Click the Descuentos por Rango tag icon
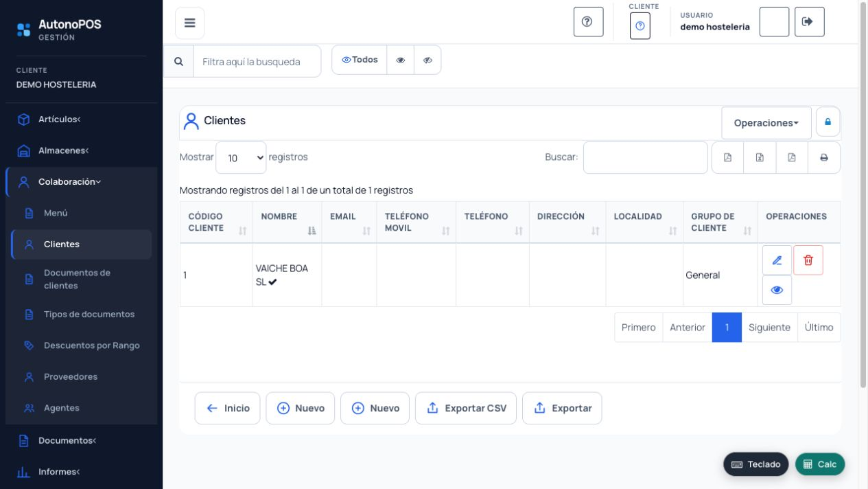This screenshot has height=489, width=868. pyautogui.click(x=29, y=345)
